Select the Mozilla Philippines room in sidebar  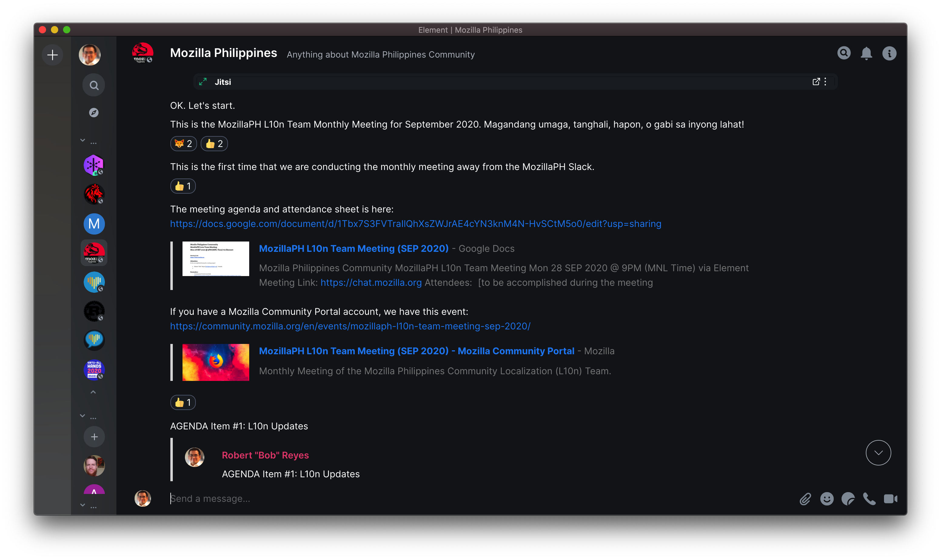(x=94, y=253)
